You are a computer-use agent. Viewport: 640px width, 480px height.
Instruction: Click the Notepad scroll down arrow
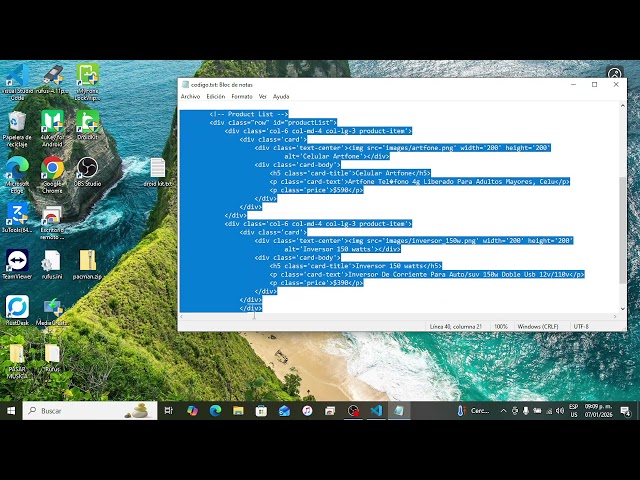[622, 309]
